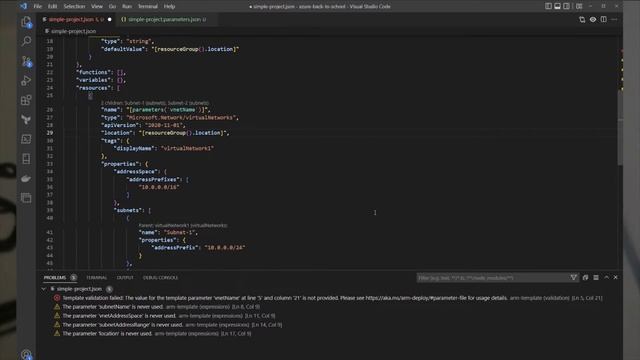Image resolution: width=640 pixels, height=360 pixels.
Task: Select "The parameter 'subnetName' is never used" row
Action: 330,307
